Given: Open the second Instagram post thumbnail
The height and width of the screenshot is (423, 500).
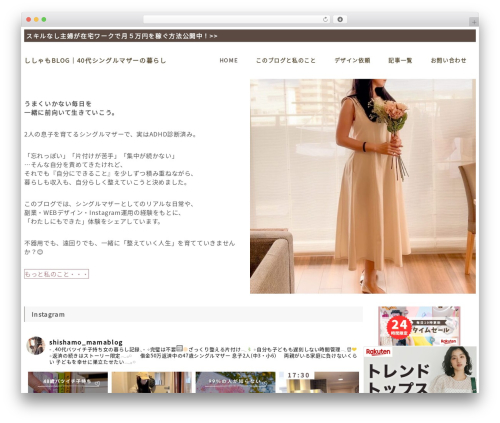Looking at the screenshot, I should tap(152, 382).
